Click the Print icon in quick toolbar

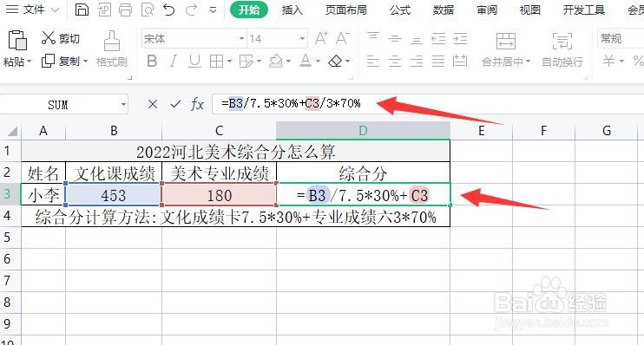pos(125,10)
